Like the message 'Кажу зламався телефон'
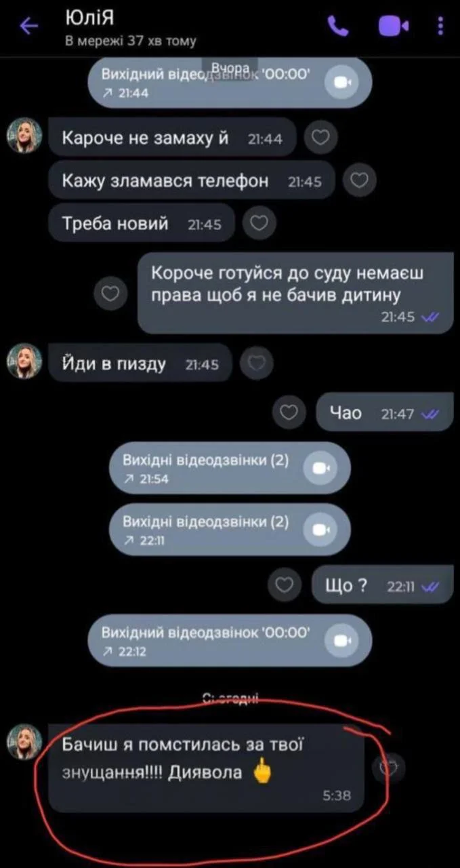The height and width of the screenshot is (868, 460). click(x=360, y=180)
